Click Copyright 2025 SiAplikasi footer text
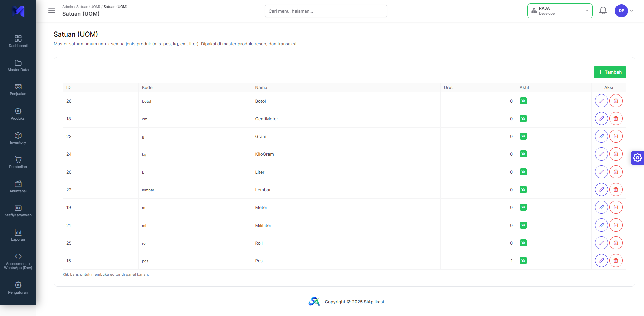The image size is (644, 316). (x=354, y=302)
